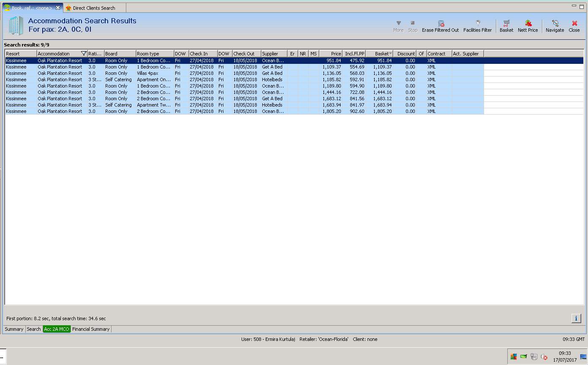
Task: Click the Erase Filtered Out toolbar icon
Action: click(x=441, y=23)
